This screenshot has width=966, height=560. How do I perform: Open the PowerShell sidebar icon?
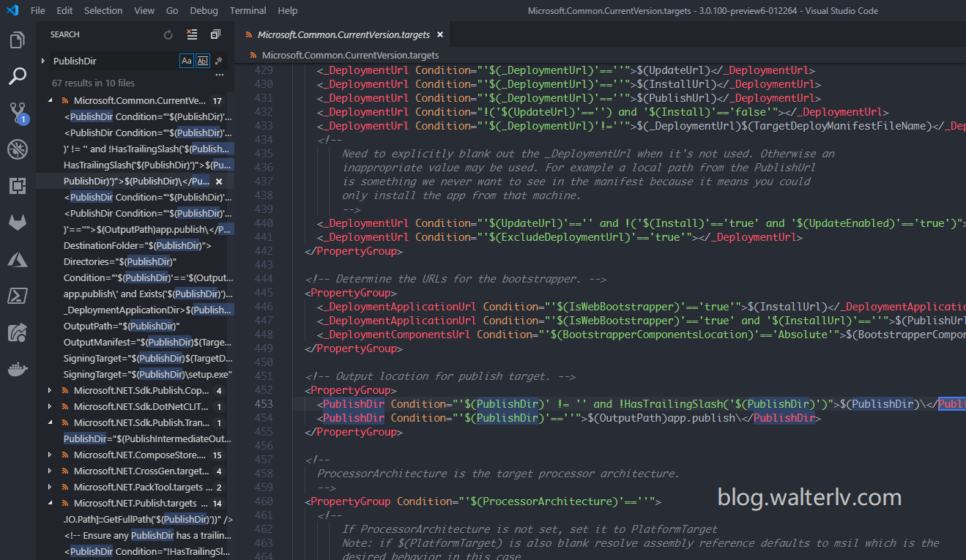(18, 296)
